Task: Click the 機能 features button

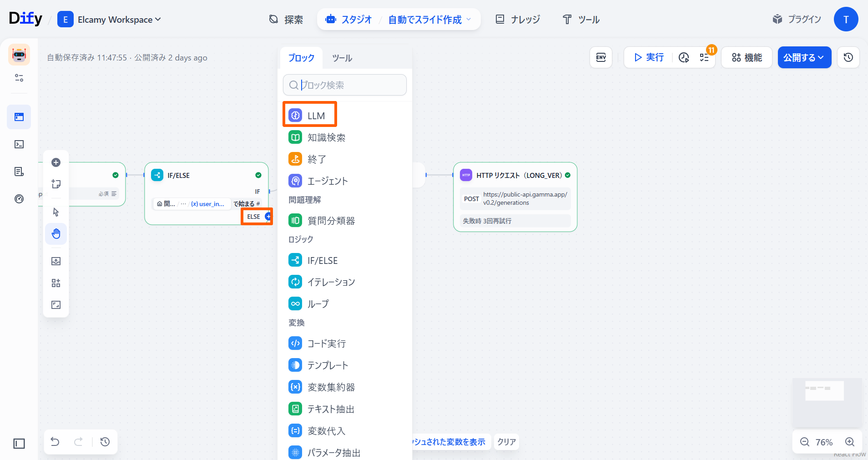Action: [x=747, y=57]
